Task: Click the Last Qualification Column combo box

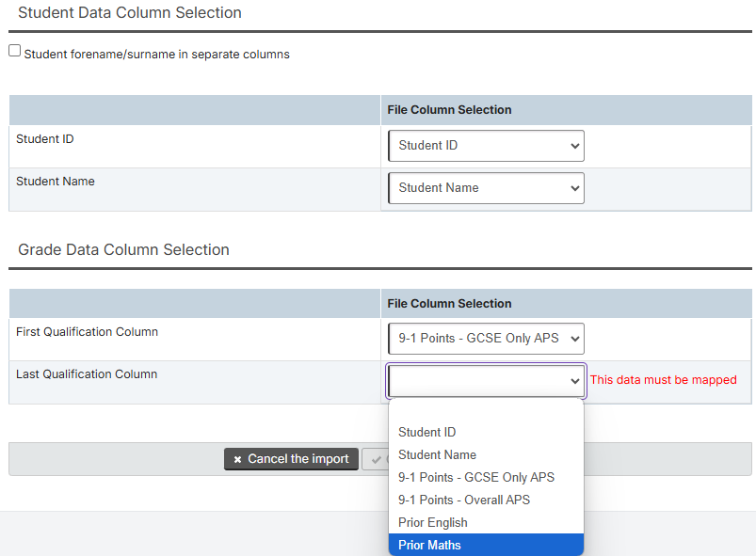Action: [x=486, y=381]
